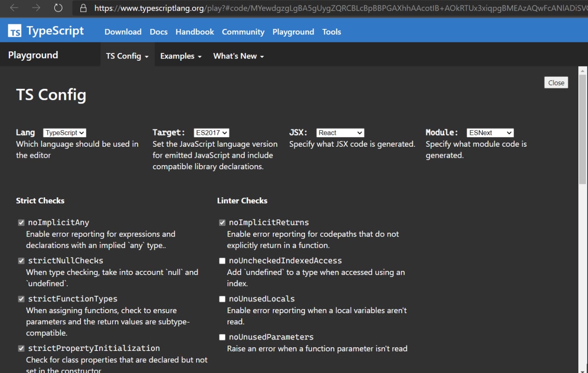The width and height of the screenshot is (588, 373).
Task: Open the Community nav item
Action: [243, 32]
